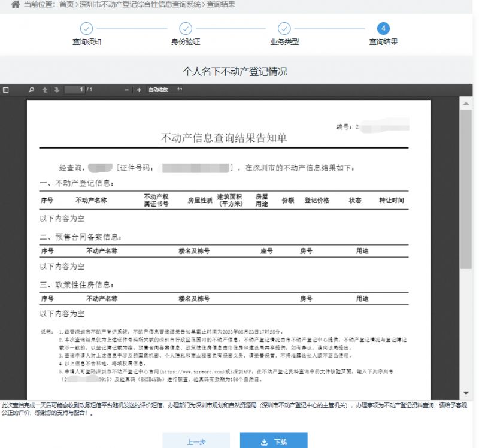The image size is (479, 448).
Task: Click the scrollbar down arrow
Action: (466, 393)
